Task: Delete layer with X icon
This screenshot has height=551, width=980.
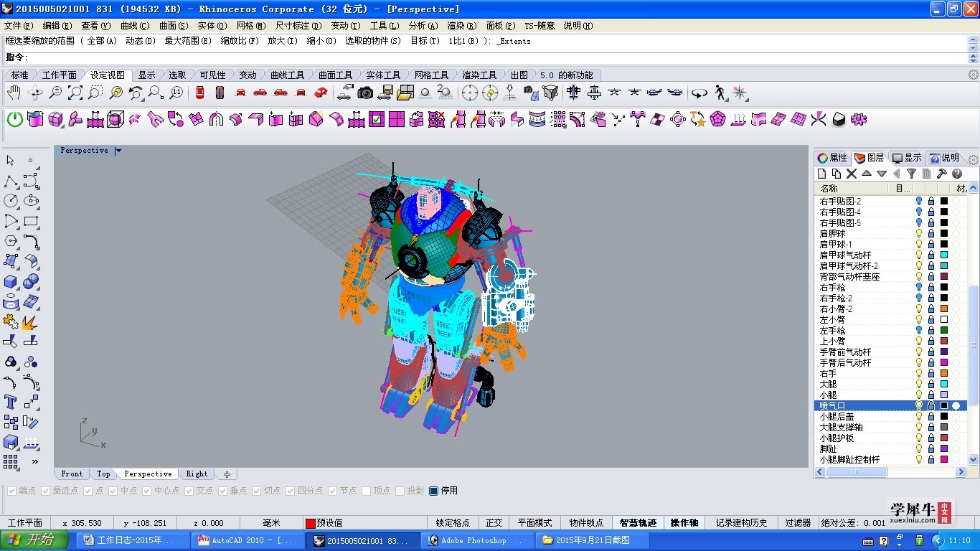Action: (x=852, y=174)
